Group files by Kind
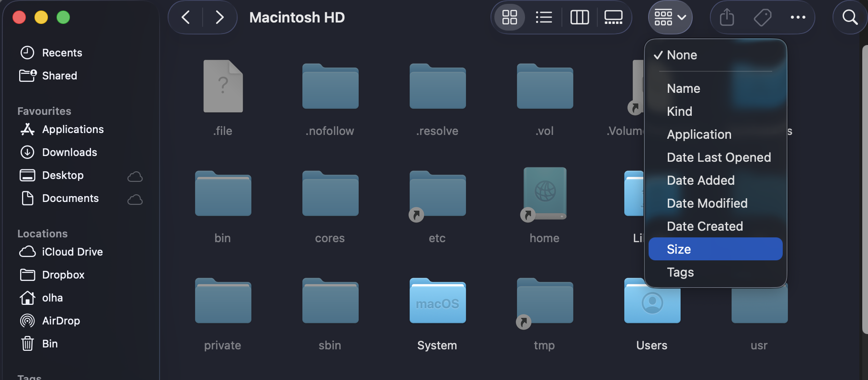 click(x=716, y=112)
